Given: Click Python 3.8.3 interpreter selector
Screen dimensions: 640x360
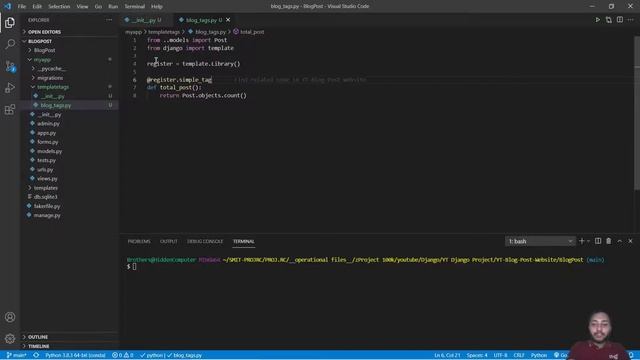Looking at the screenshot, I should (75, 355).
